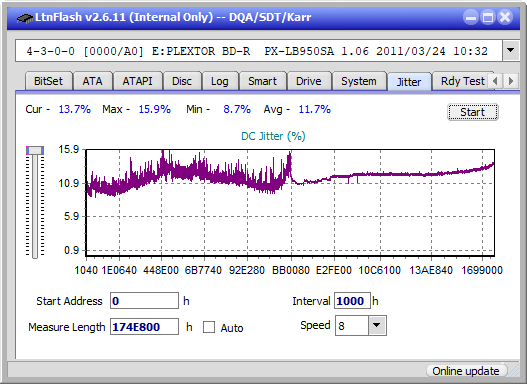
Task: Open the drive selection dropdown arrow
Action: click(511, 51)
